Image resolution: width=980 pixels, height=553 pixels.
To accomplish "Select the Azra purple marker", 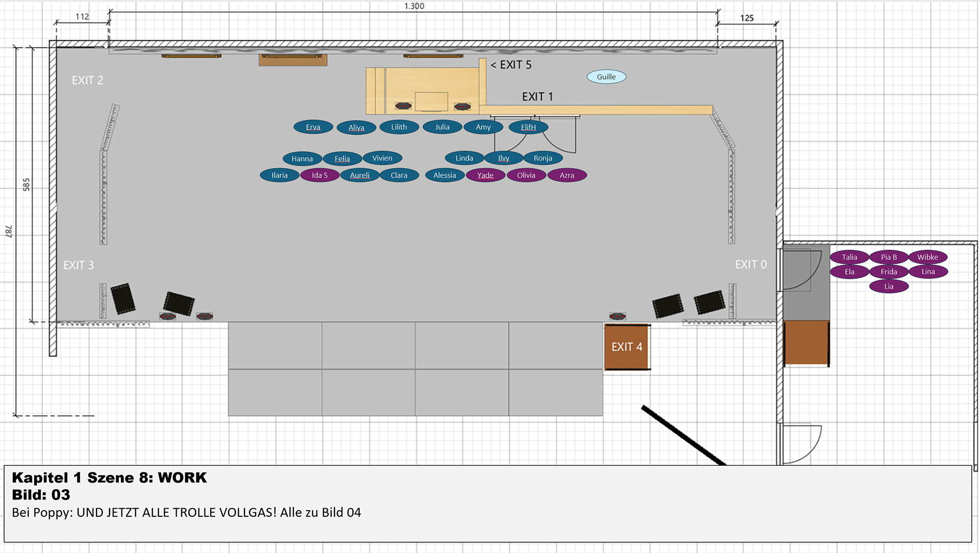I will [567, 175].
